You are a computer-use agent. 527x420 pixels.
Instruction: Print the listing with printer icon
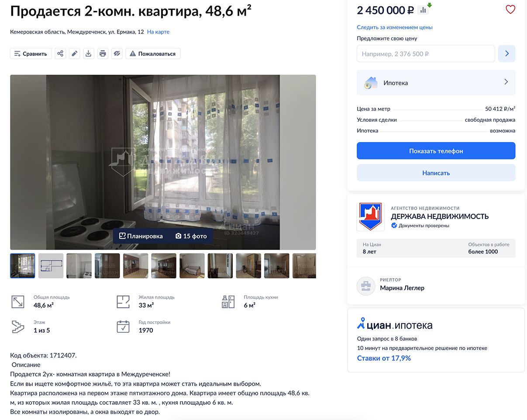[103, 54]
